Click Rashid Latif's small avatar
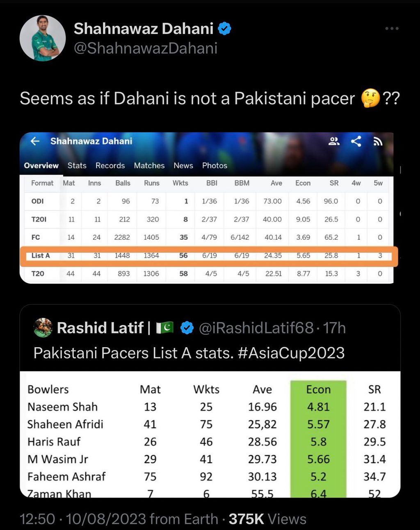Screen dimensions: 420x530 [43, 328]
